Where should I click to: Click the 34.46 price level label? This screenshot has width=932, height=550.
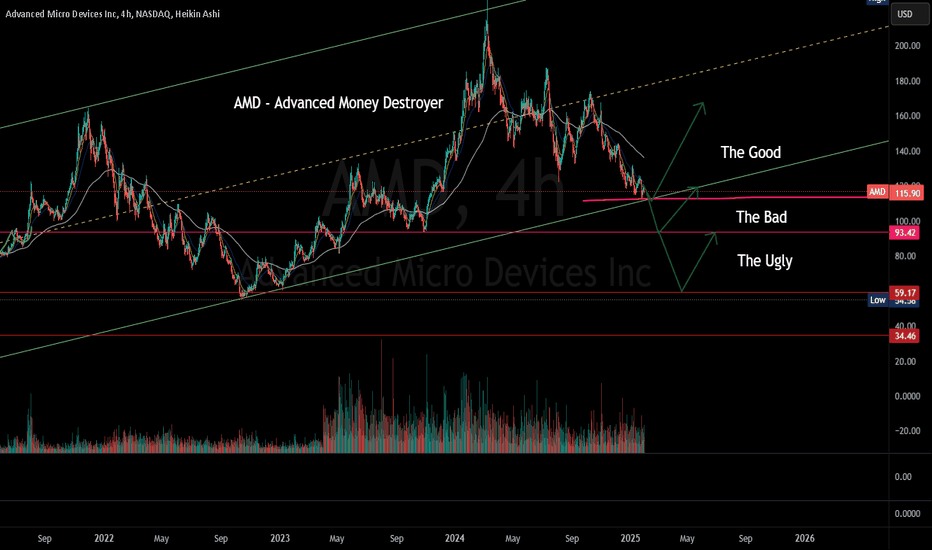905,336
